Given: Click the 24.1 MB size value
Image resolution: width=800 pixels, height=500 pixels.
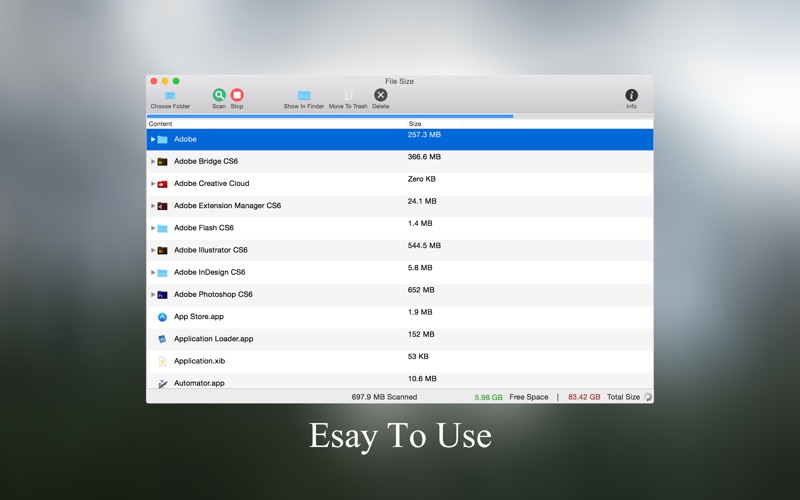Looking at the screenshot, I should pos(422,201).
